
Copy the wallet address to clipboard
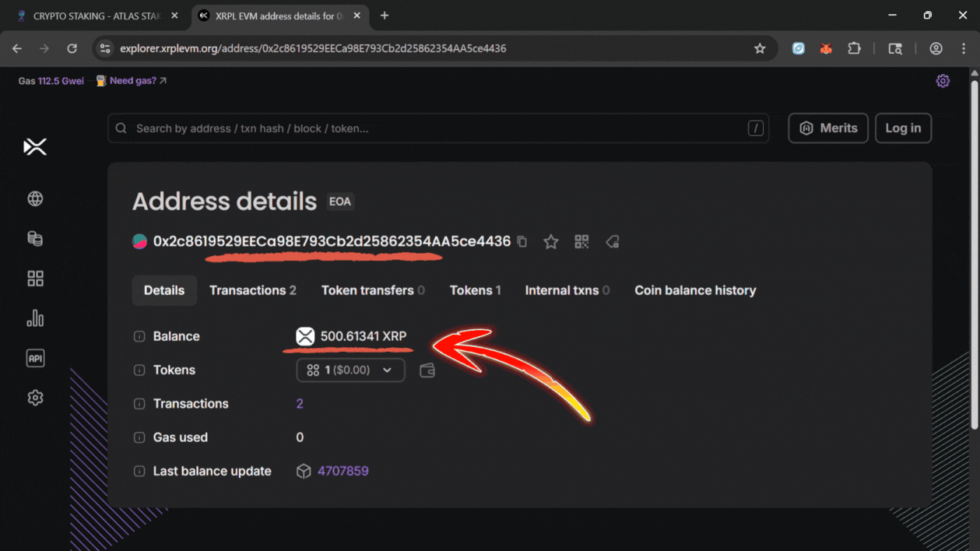522,241
